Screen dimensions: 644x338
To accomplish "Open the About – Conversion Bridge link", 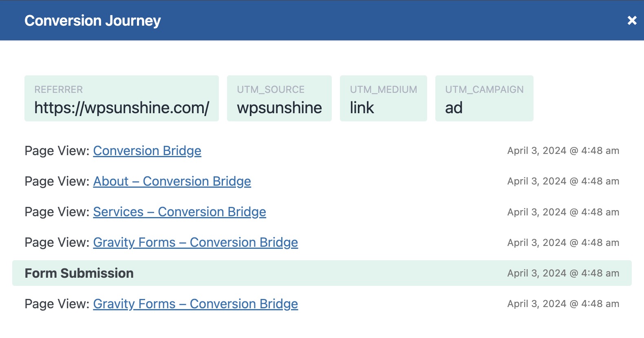I will [x=172, y=181].
